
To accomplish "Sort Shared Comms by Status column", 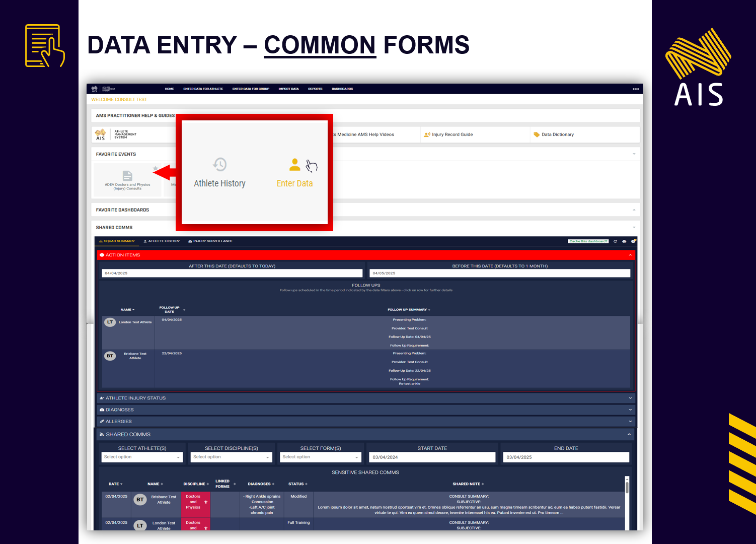I will pyautogui.click(x=298, y=484).
